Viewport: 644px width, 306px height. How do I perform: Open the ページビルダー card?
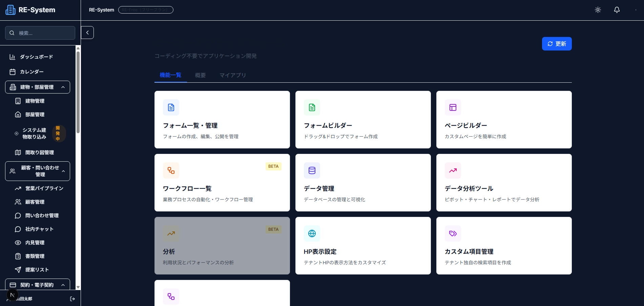(504, 120)
